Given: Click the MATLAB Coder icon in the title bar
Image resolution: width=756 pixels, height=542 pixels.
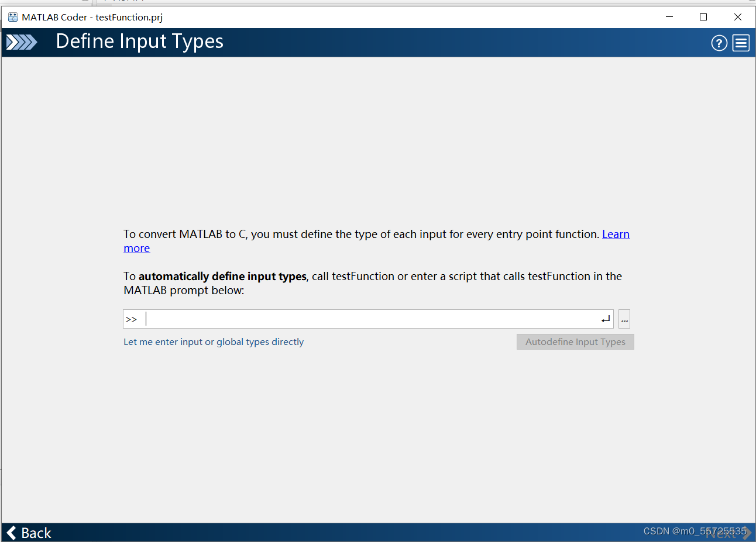Looking at the screenshot, I should 12,17.
